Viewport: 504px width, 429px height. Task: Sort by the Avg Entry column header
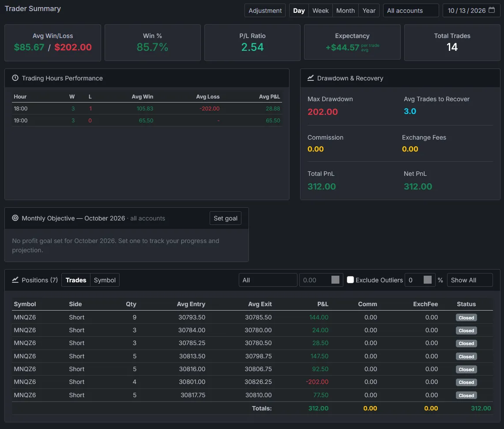(191, 304)
